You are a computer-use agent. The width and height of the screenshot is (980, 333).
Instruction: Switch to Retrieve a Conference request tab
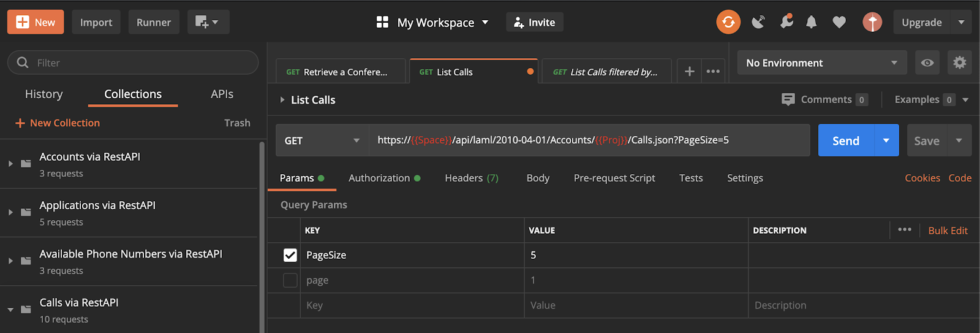[341, 72]
